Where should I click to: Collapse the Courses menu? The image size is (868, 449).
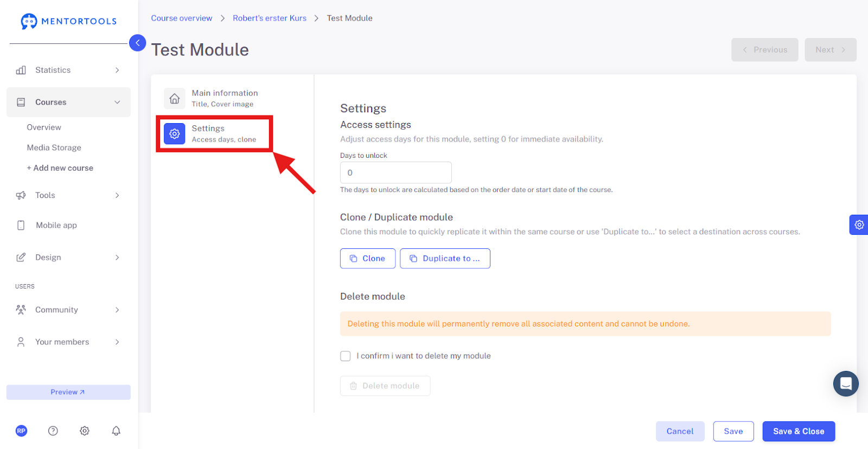(68, 102)
